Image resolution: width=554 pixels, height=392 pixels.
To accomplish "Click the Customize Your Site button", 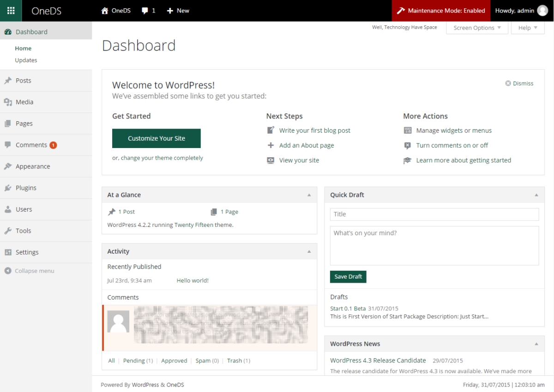I will pyautogui.click(x=157, y=138).
